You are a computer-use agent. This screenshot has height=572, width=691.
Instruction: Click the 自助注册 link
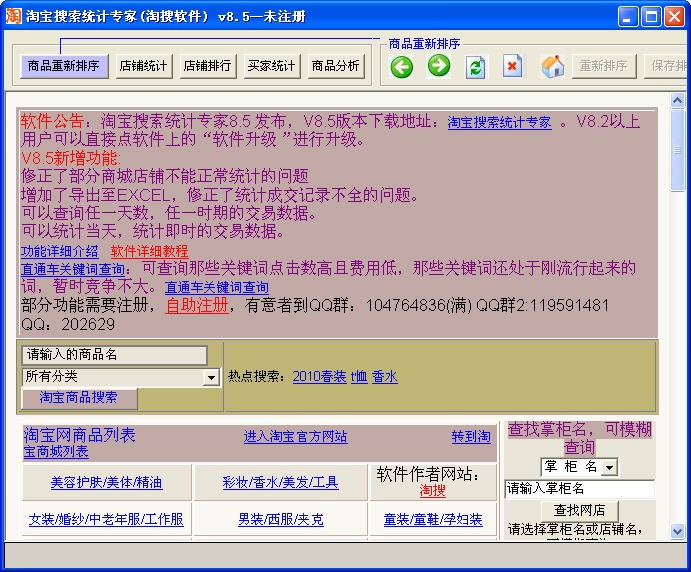pyautogui.click(x=197, y=305)
